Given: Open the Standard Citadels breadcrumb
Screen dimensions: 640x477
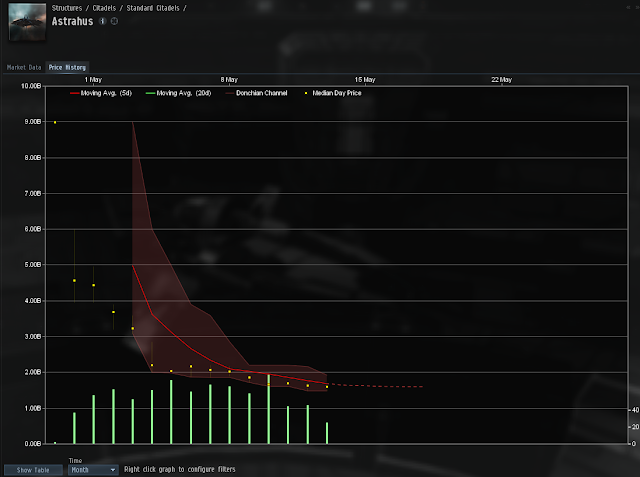Looking at the screenshot, I should (x=153, y=8).
